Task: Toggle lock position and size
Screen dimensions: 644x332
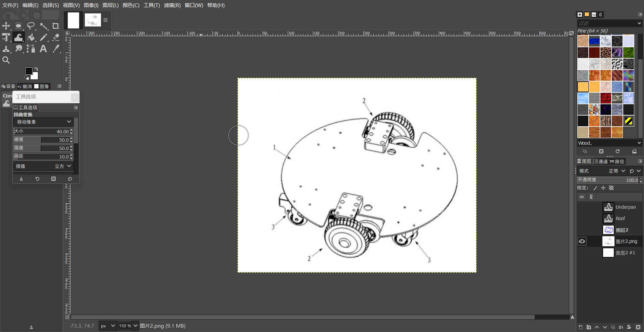Action: pos(603,188)
